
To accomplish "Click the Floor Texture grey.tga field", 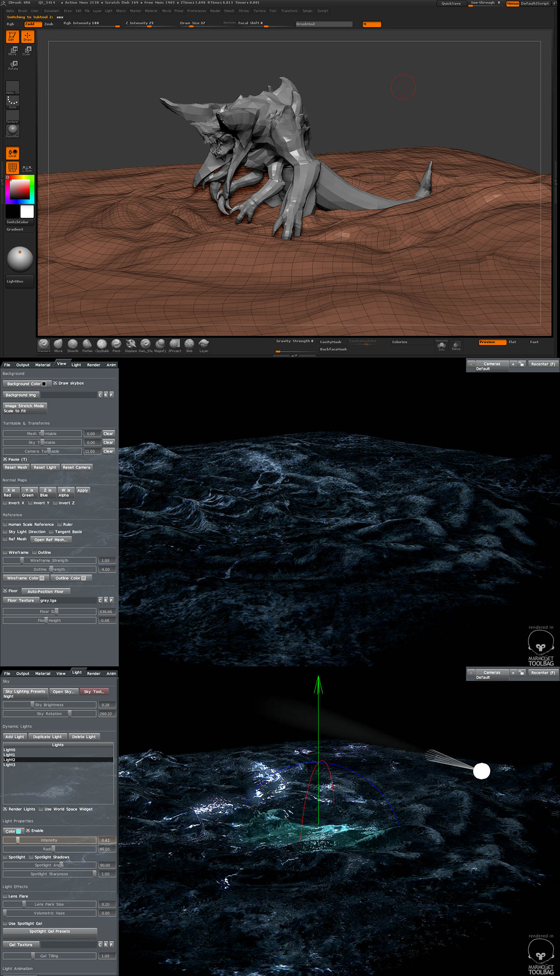I will point(68,601).
